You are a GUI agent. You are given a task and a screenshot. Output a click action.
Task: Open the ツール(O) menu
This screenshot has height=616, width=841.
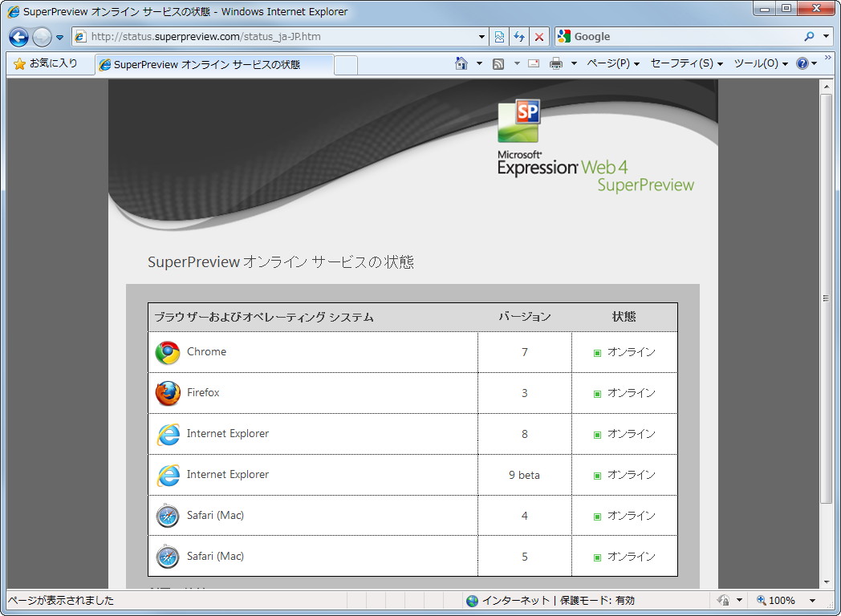pyautogui.click(x=758, y=63)
